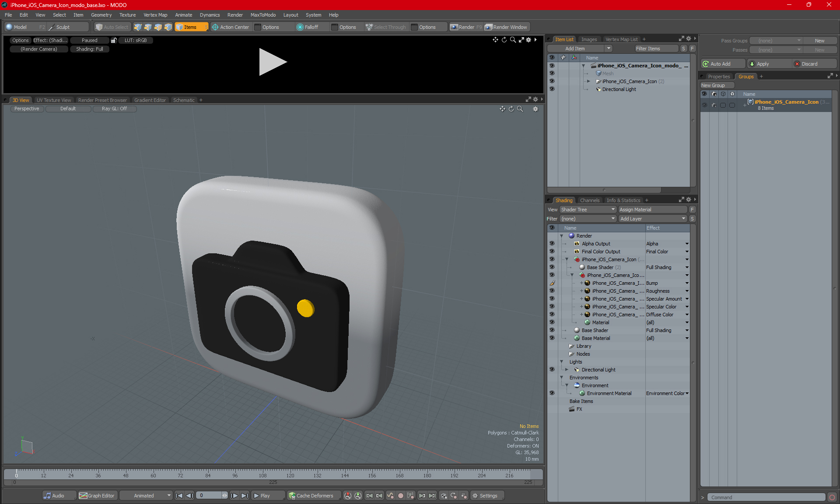Screen dimensions: 840x504
Task: Click the Filter Items field
Action: [x=656, y=49]
